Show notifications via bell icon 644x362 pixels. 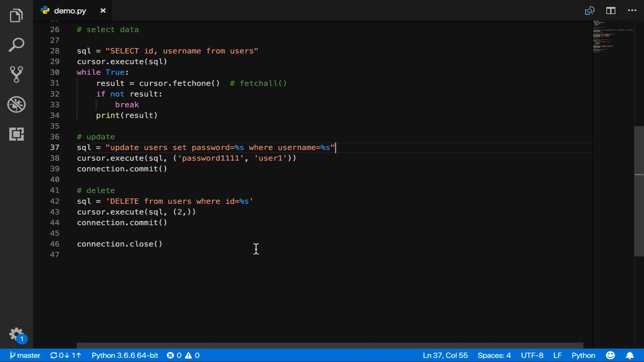630,355
